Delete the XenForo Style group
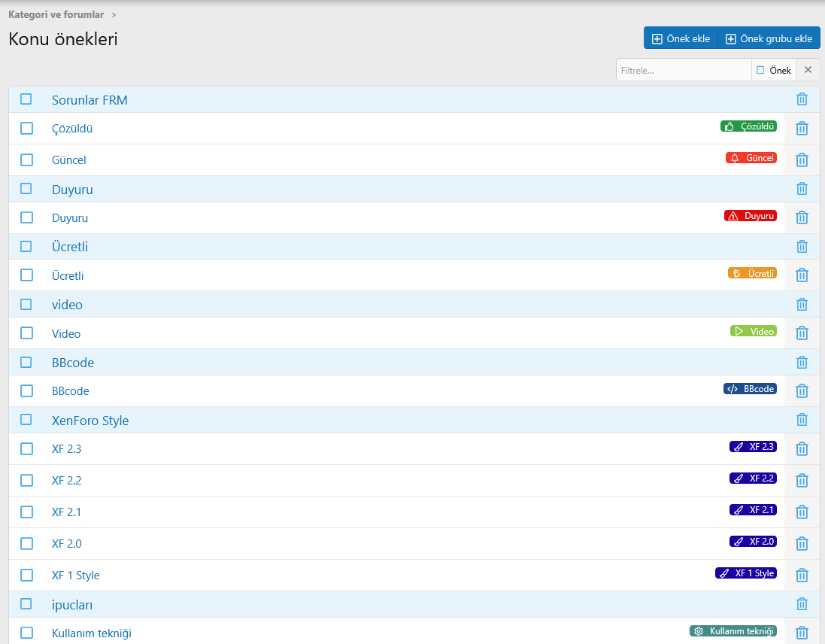 click(802, 420)
